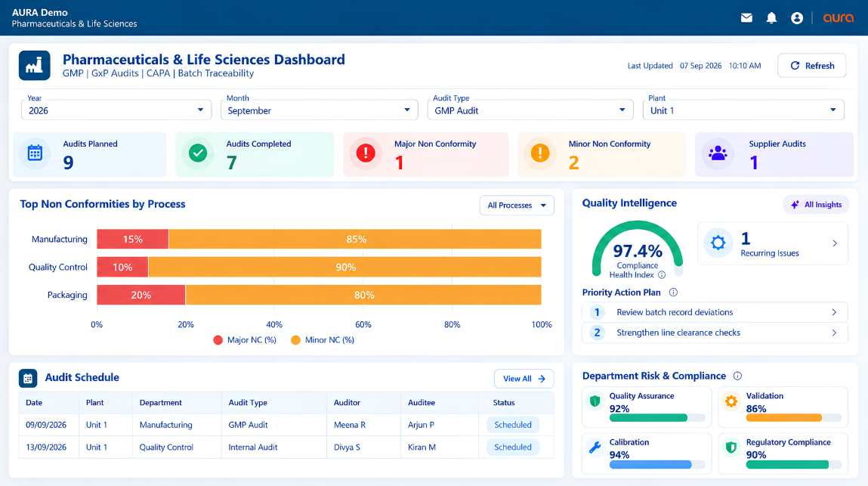This screenshot has width=868, height=486.
Task: Click the Packaging 20% red bar segment
Action: 141,295
